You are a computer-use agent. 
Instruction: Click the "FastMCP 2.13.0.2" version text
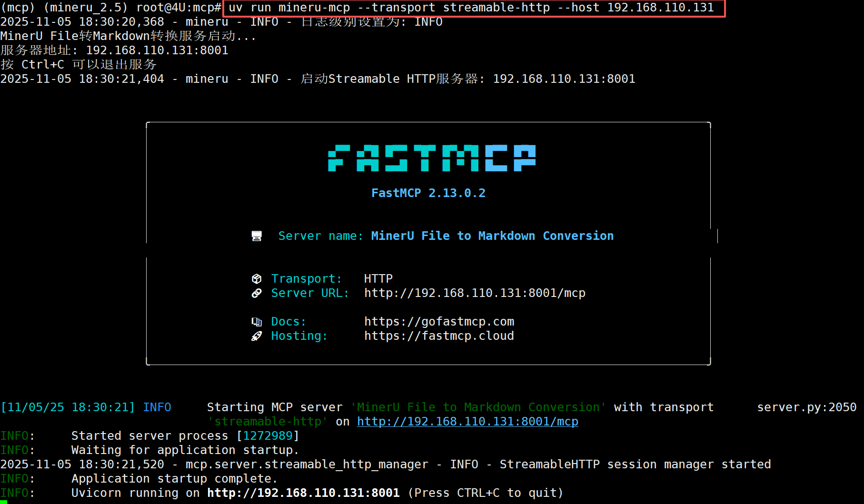pyautogui.click(x=428, y=193)
